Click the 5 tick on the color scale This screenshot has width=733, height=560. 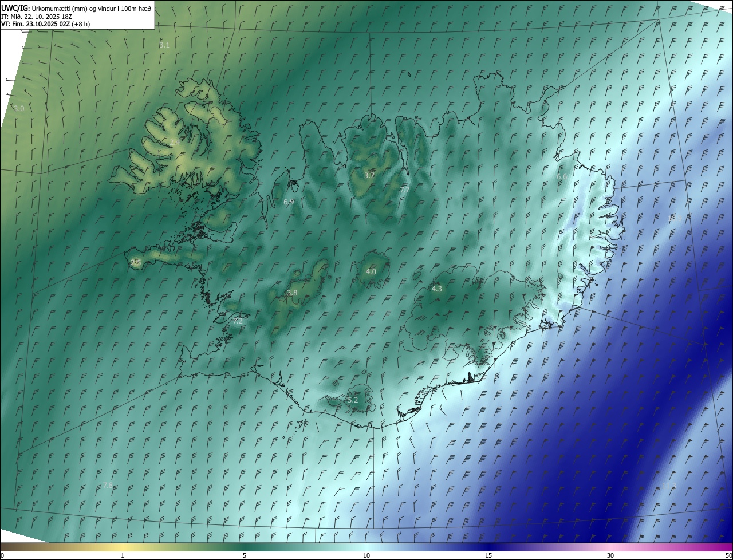pyautogui.click(x=245, y=555)
